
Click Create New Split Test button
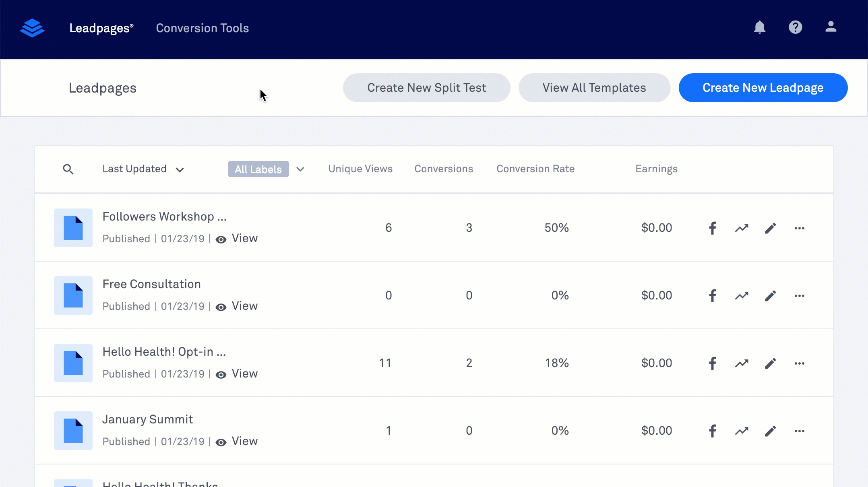[426, 88]
